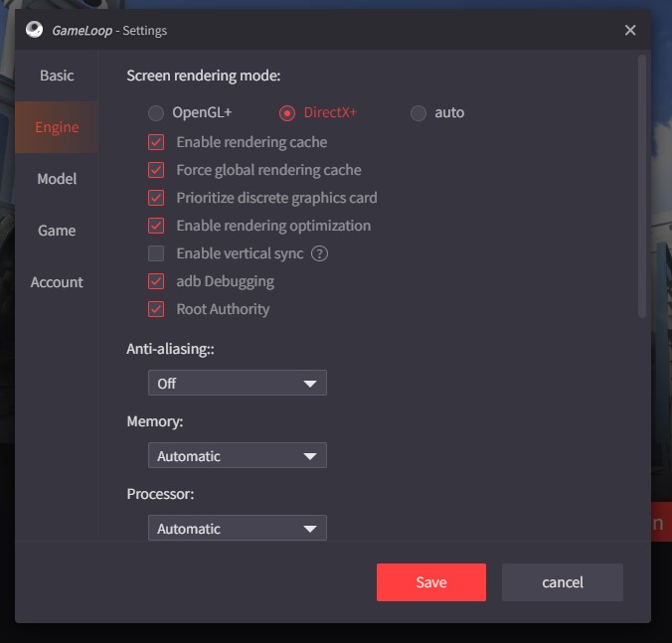Screen dimensions: 672x643
Task: Toggle Prioritize discrete graphics card
Action: pyautogui.click(x=156, y=198)
